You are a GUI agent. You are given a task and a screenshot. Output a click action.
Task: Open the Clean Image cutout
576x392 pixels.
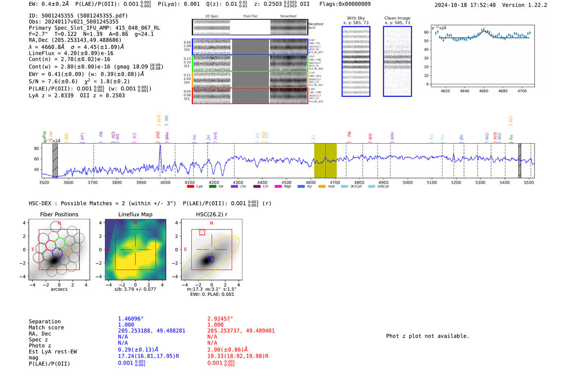(x=397, y=61)
